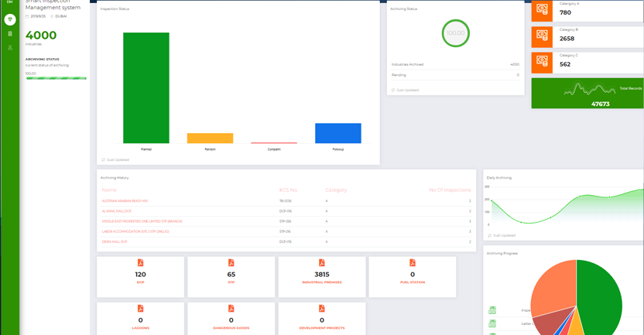Click refresh icon in Inspection Status card

point(104,159)
